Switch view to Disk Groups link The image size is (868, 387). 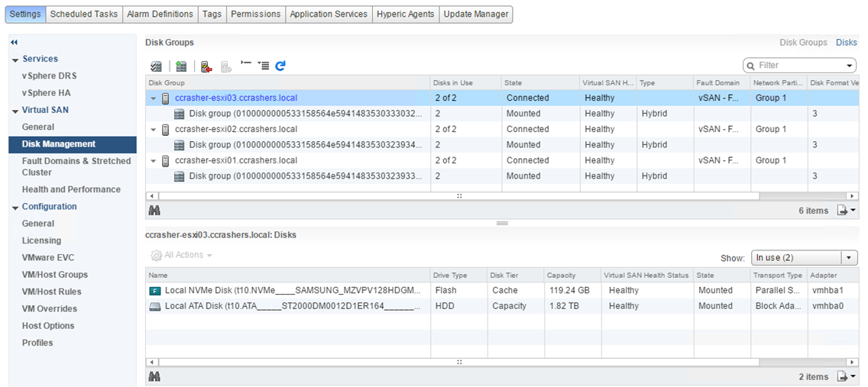click(x=803, y=43)
